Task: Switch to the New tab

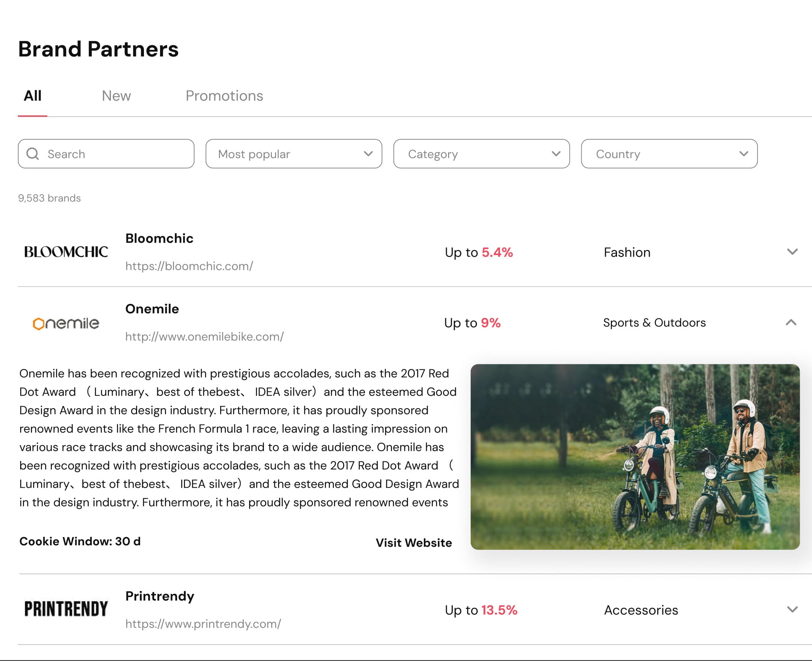Action: [116, 96]
